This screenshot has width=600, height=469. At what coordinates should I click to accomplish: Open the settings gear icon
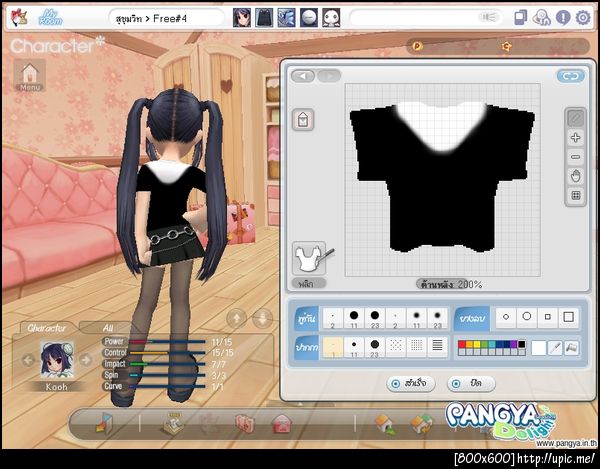pyautogui.click(x=583, y=18)
